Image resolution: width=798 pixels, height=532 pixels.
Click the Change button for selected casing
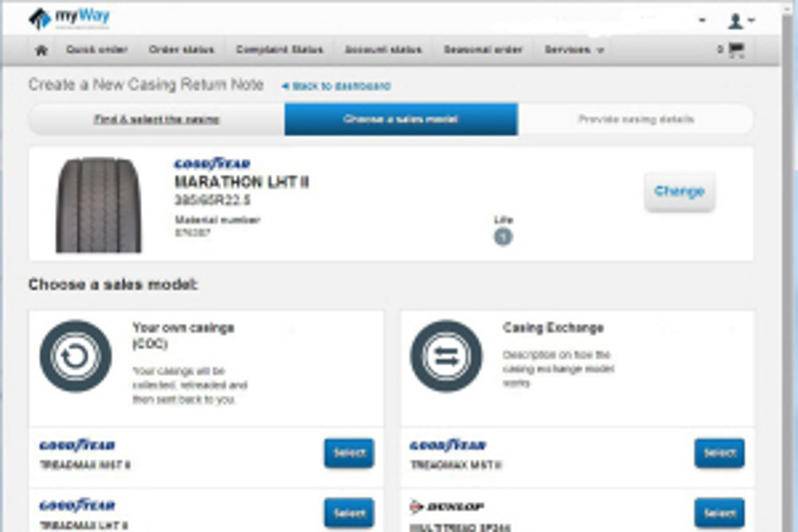[679, 191]
